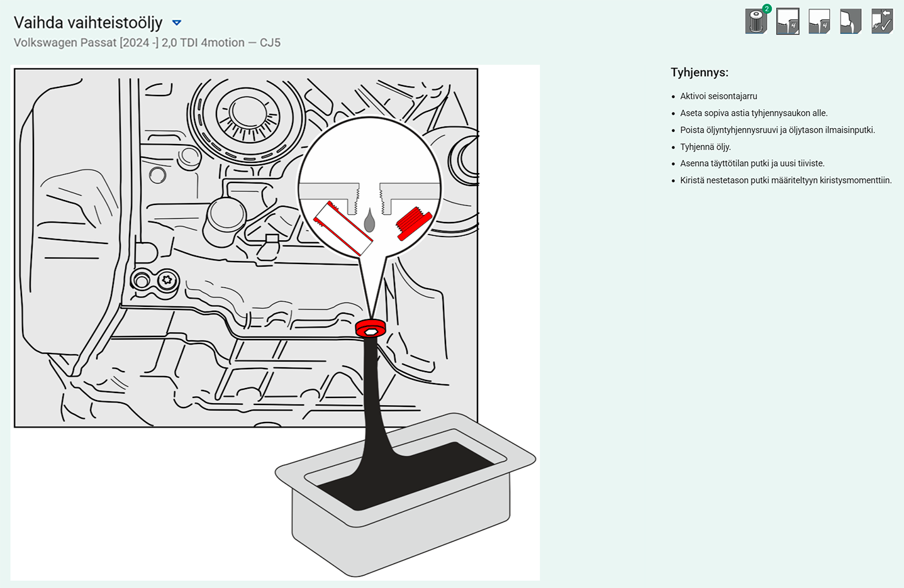The image size is (904, 588).
Task: Click the red drain plug in illustration
Action: [x=371, y=328]
